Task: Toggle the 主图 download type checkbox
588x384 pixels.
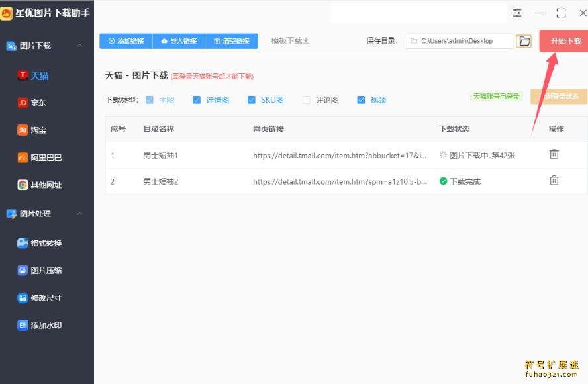Action: point(149,100)
